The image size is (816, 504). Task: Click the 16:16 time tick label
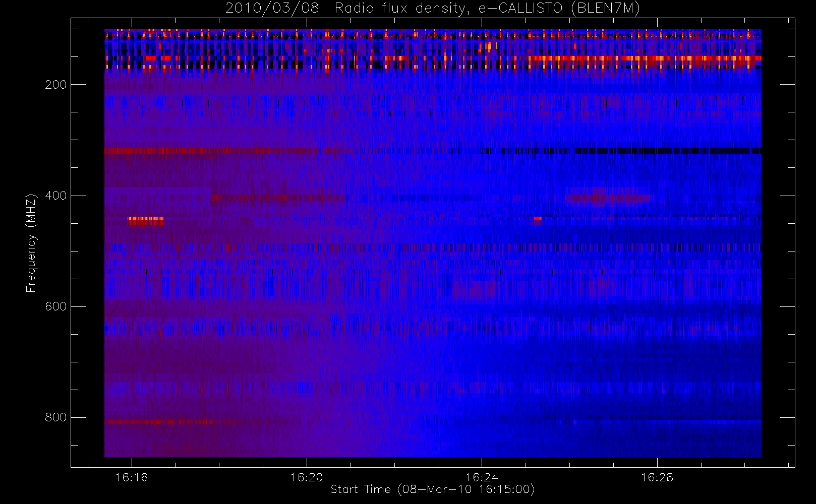tap(132, 477)
